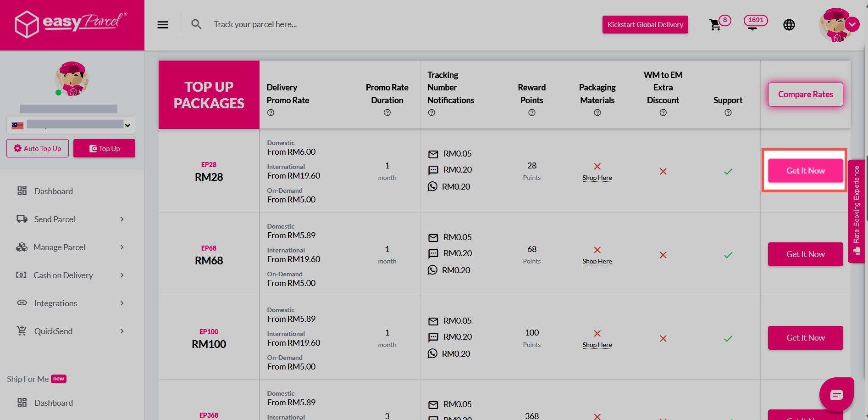868x420 pixels.
Task: Click the Top Up button
Action: point(105,148)
